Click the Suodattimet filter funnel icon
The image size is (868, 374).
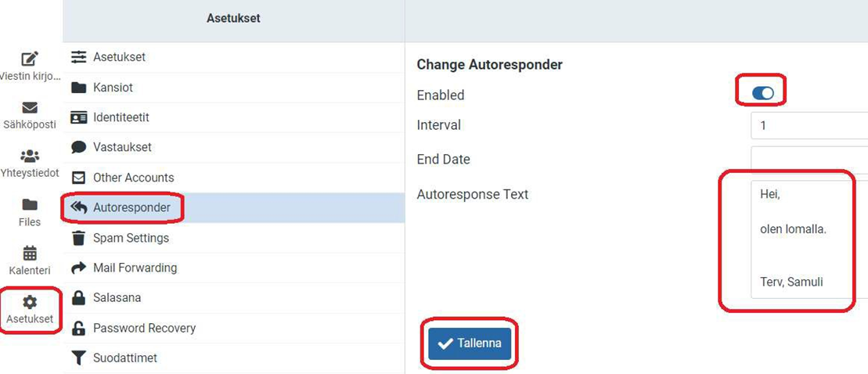pyautogui.click(x=79, y=358)
